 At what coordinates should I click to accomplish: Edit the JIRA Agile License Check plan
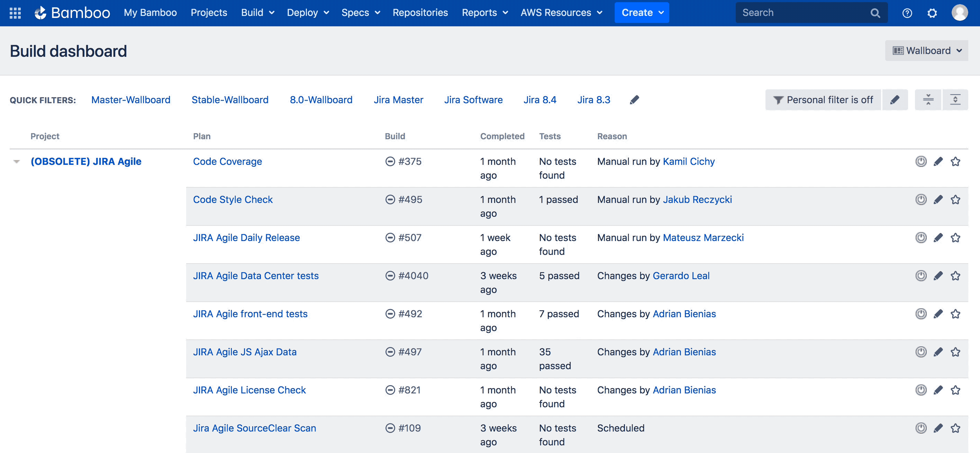pos(938,390)
